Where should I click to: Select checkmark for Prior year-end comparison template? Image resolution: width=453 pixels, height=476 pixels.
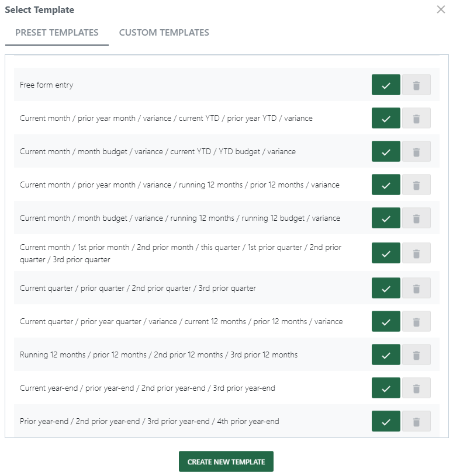click(x=386, y=421)
